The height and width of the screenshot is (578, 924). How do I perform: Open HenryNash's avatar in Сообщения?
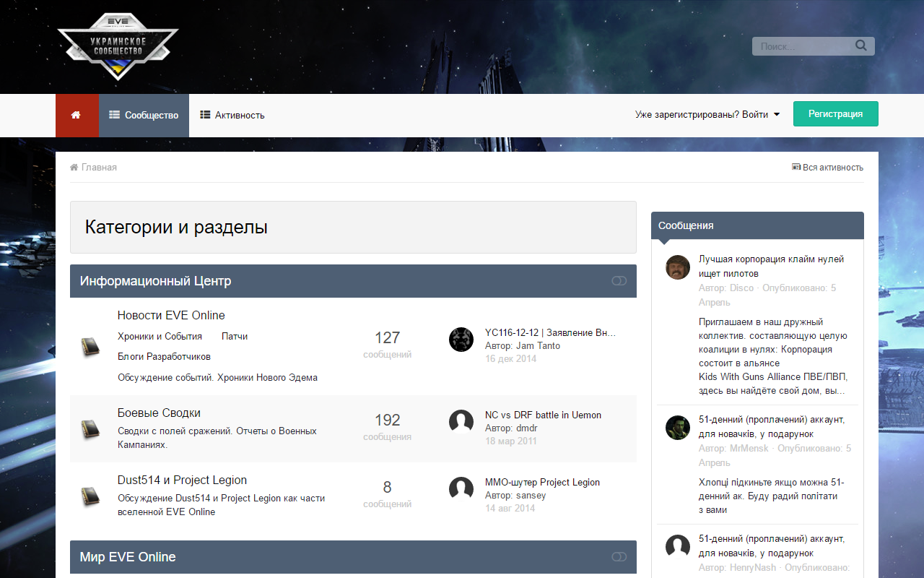click(678, 547)
